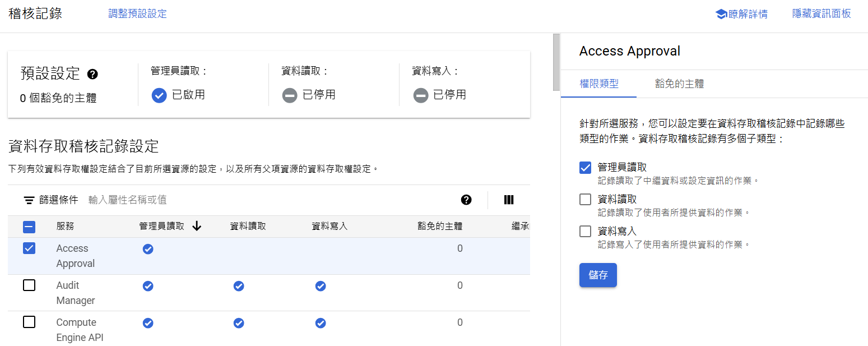The height and width of the screenshot is (346, 868).
Task: Toggle the select-all header checkbox
Action: [29, 227]
